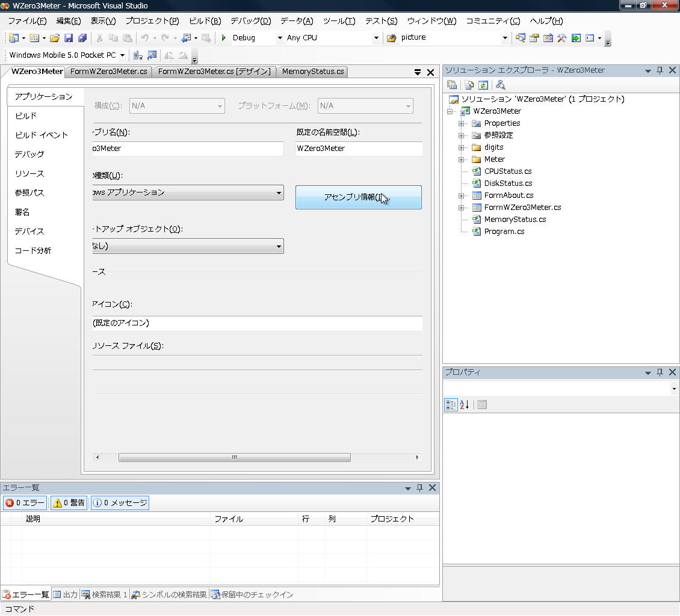Viewport: 680px width, 616px height.
Task: Click the Cut scissors icon
Action: click(x=100, y=38)
